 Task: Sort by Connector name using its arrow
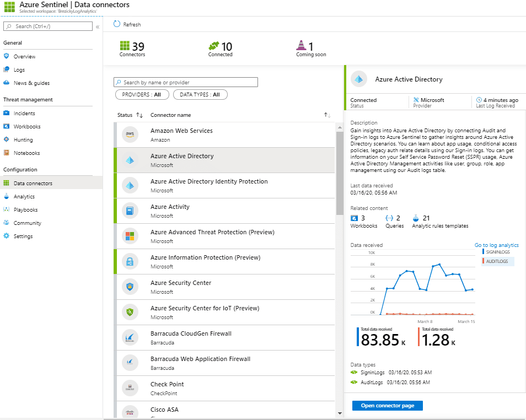(327, 115)
